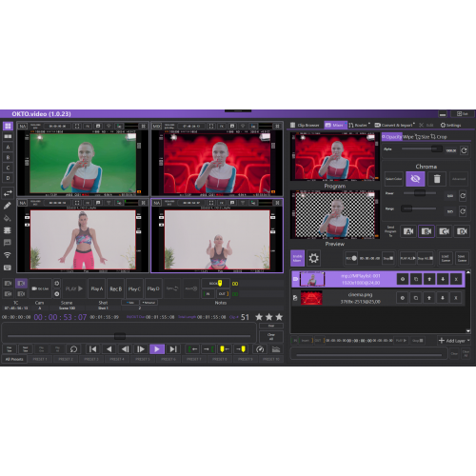The height and width of the screenshot is (476, 476).
Task: Open mixer gear settings icon
Action: tap(313, 258)
